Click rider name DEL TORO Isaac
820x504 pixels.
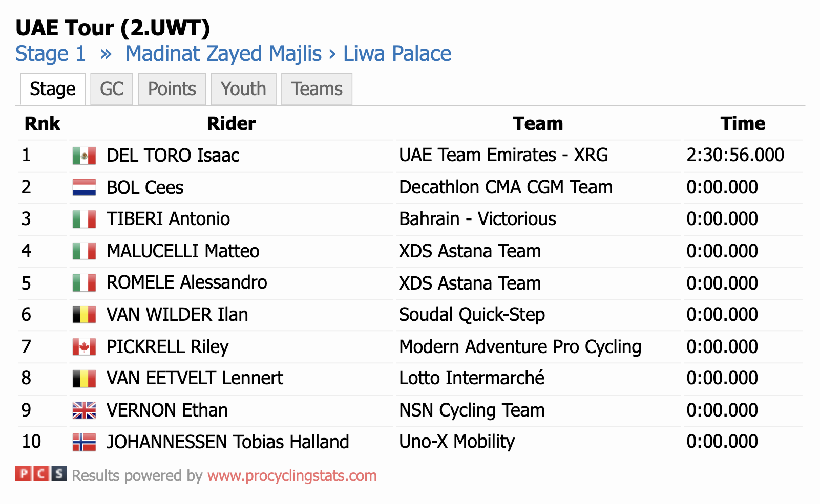pyautogui.click(x=173, y=156)
